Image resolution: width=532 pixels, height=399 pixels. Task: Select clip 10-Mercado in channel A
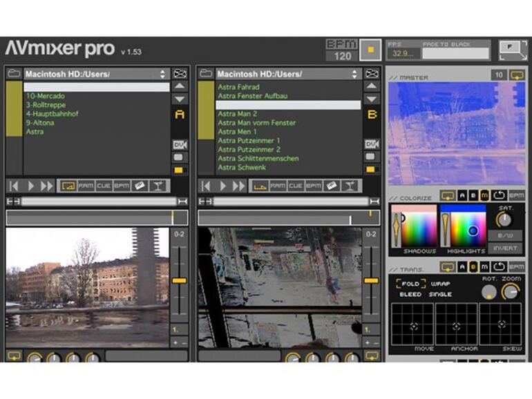[x=45, y=96]
